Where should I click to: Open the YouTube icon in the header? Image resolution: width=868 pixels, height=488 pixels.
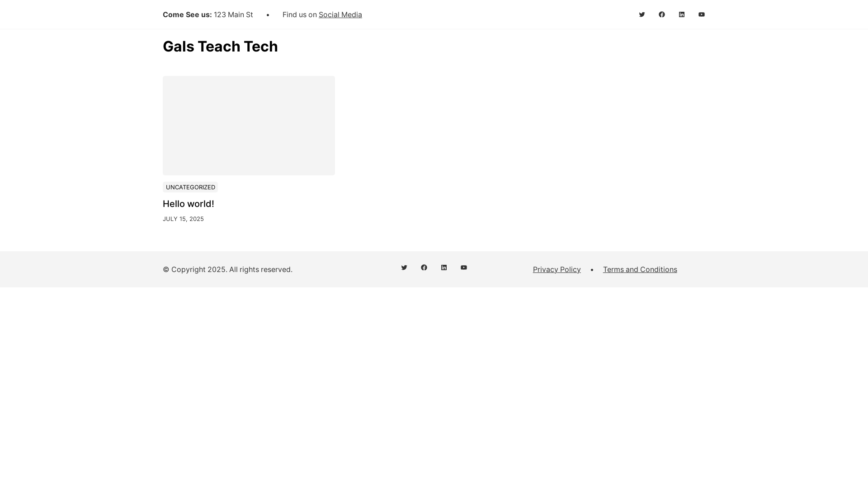(x=702, y=14)
